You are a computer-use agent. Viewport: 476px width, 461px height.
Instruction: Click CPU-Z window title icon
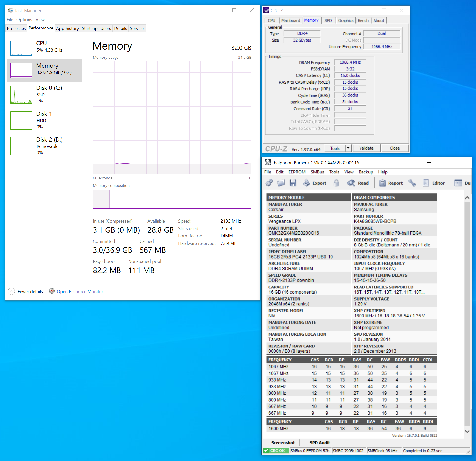266,10
